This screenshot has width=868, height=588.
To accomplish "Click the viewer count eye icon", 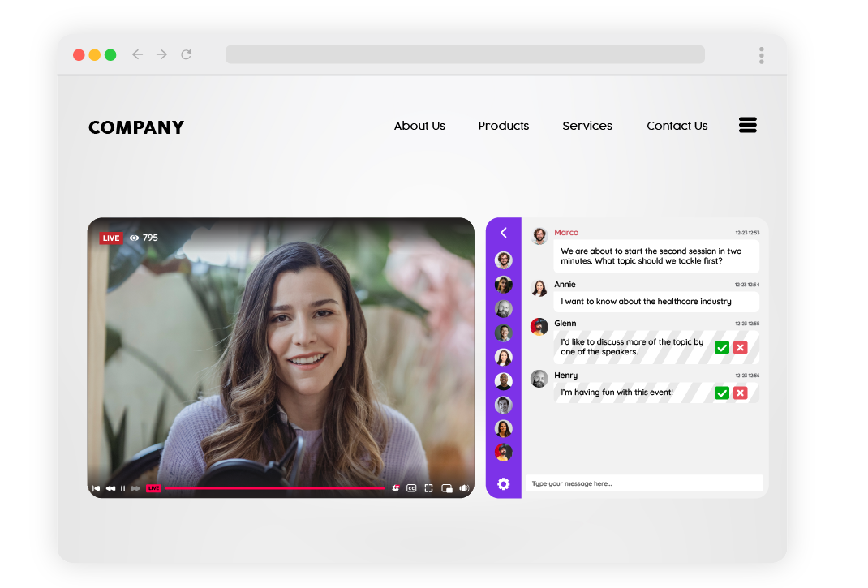I will (x=135, y=238).
